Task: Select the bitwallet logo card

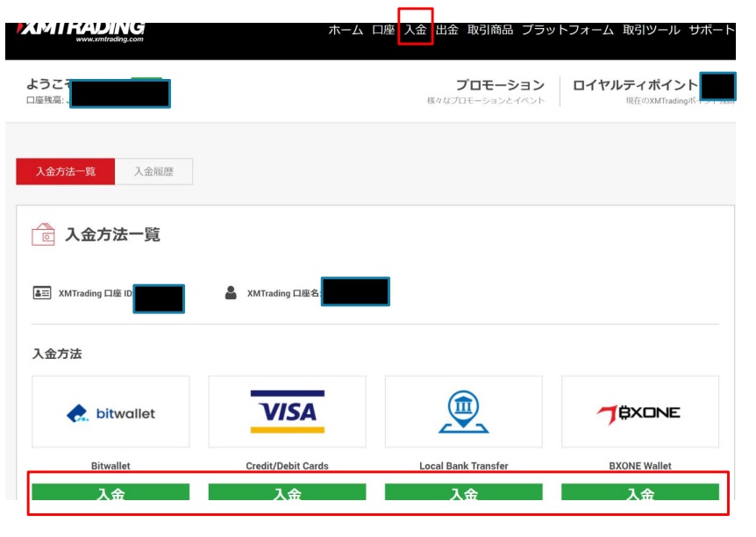Action: (111, 412)
